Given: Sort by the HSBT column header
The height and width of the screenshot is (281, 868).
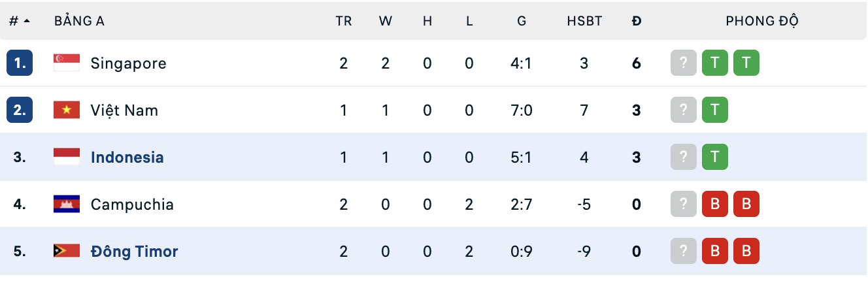Looking at the screenshot, I should click(584, 21).
